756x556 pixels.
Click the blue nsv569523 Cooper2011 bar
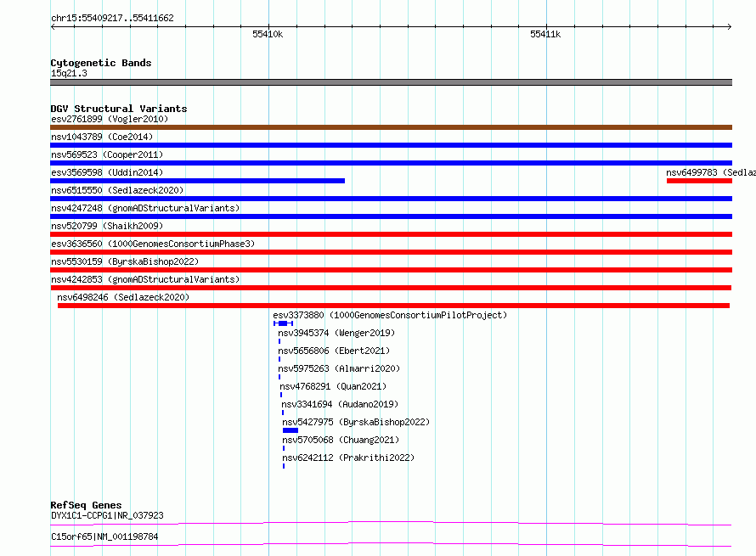click(x=391, y=163)
